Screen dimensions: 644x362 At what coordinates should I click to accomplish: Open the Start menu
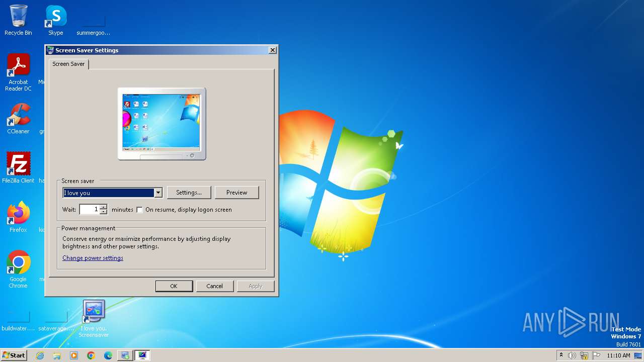(x=14, y=355)
